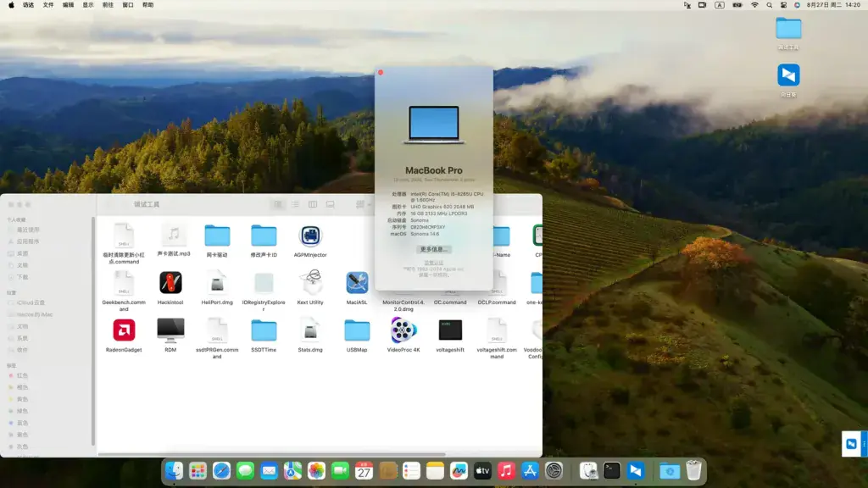
Task: Click the Finder horizontal scrollbar
Action: pos(271,455)
